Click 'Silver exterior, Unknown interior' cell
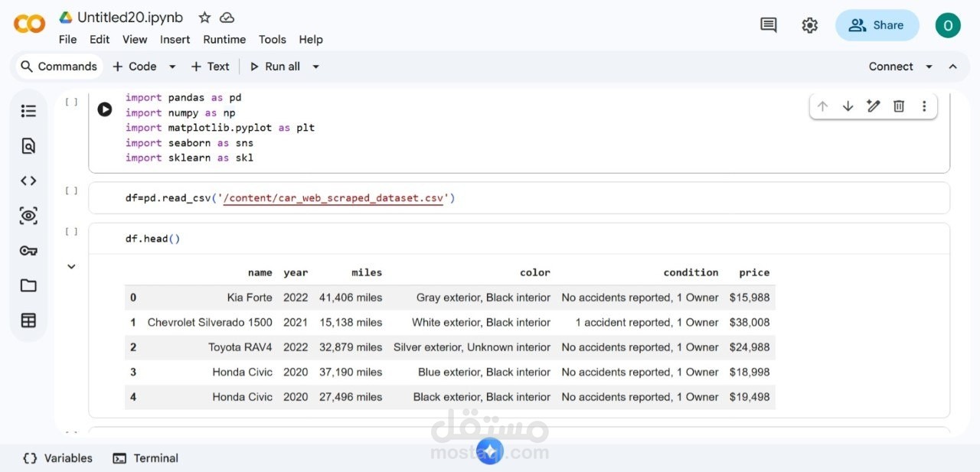The width and height of the screenshot is (980, 472). coord(472,347)
